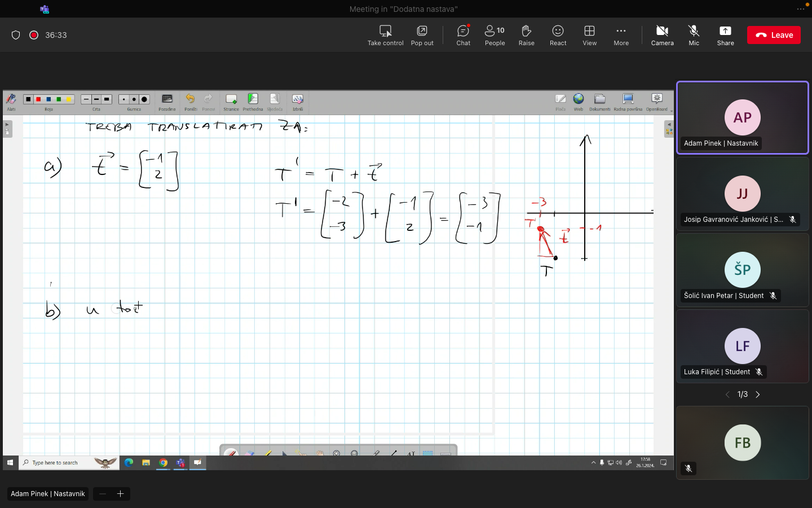Open the Share content tray
This screenshot has height=508, width=812.
pyautogui.click(x=726, y=35)
